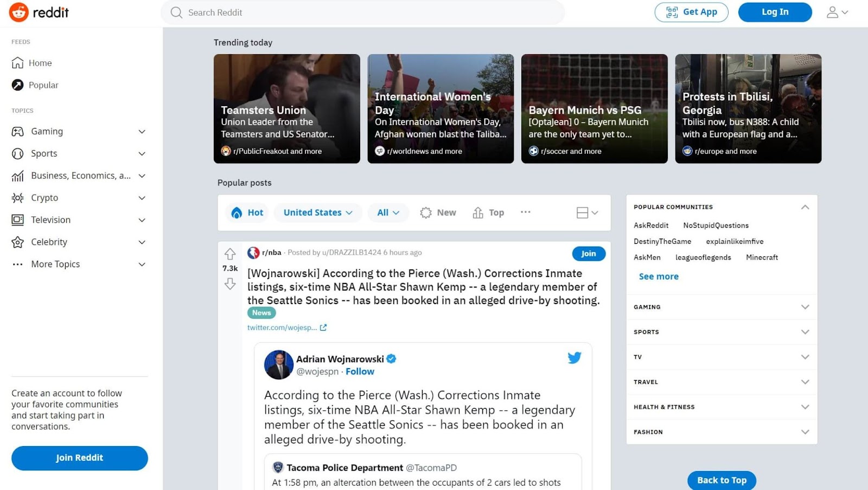
Task: Expand the More Topics chevron
Action: pos(142,265)
